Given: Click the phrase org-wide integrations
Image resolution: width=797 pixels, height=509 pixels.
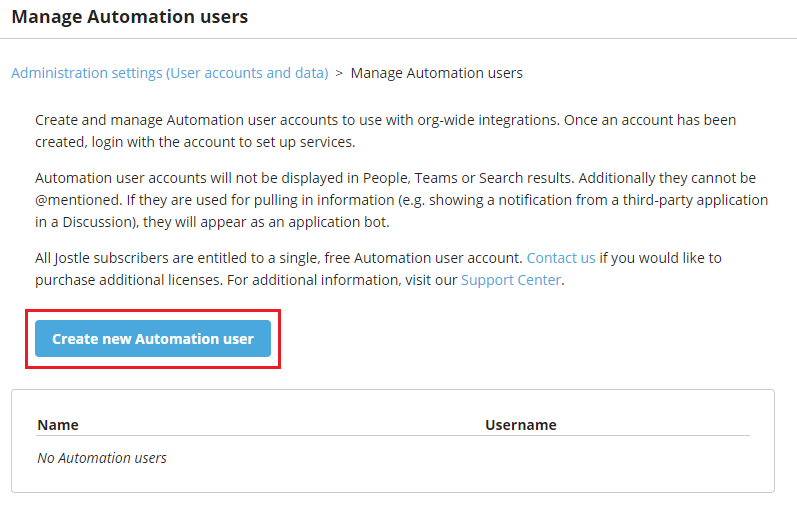Looking at the screenshot, I should coord(487,121).
